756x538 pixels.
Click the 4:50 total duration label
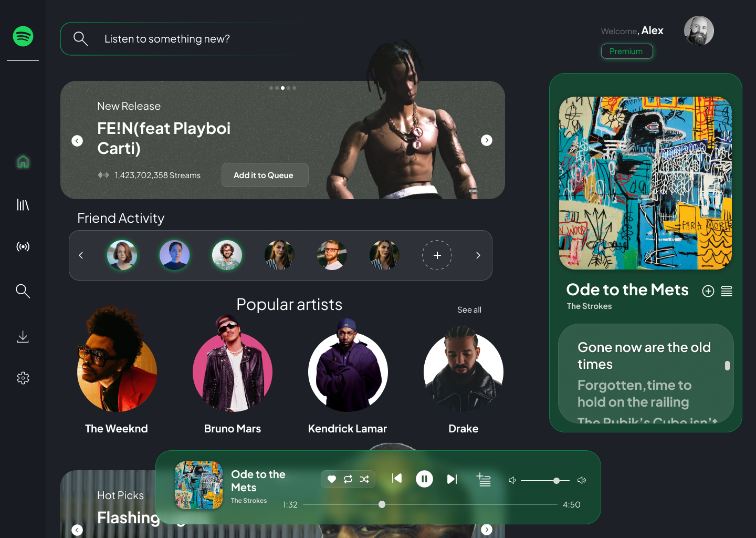(572, 505)
